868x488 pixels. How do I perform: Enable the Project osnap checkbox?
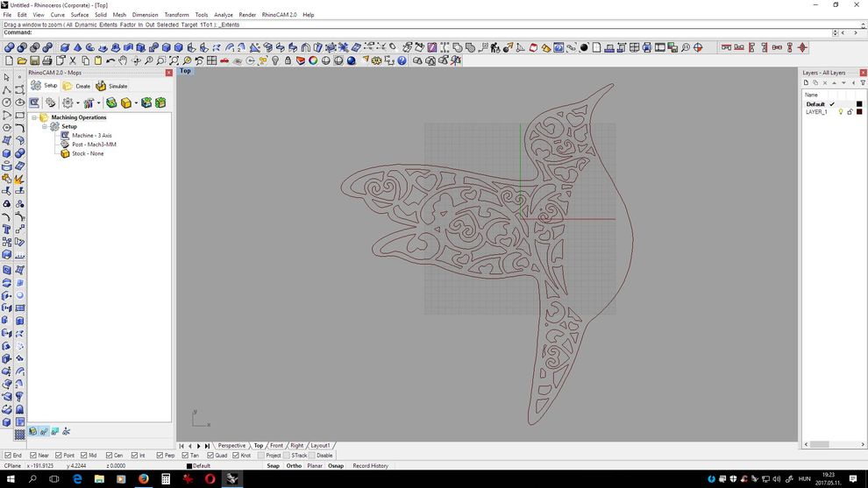tap(260, 456)
